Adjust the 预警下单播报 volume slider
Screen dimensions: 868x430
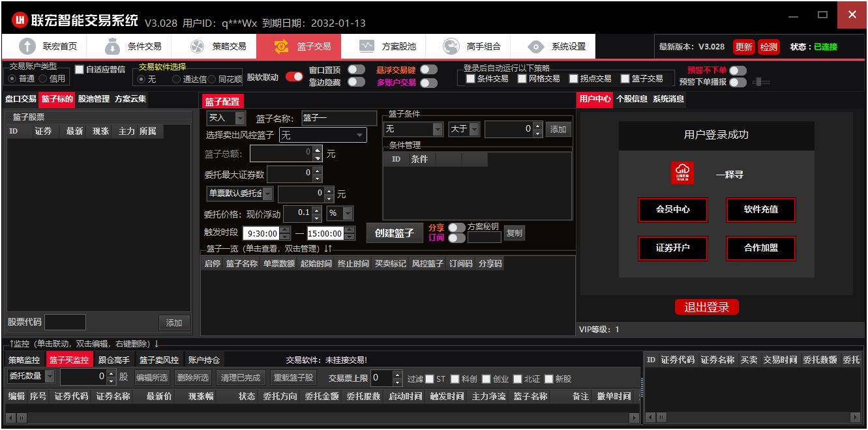761,82
